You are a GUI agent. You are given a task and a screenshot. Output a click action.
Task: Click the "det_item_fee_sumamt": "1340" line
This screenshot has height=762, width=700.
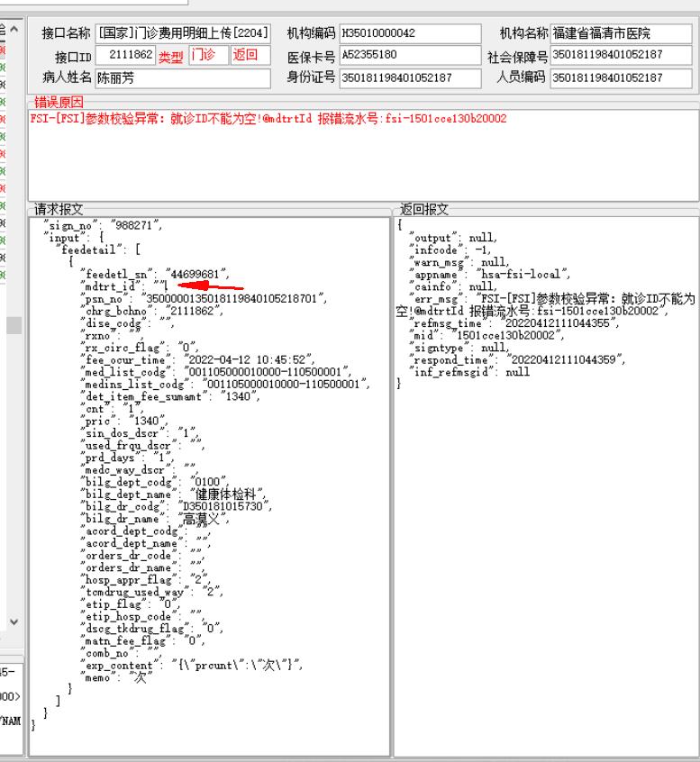point(170,396)
